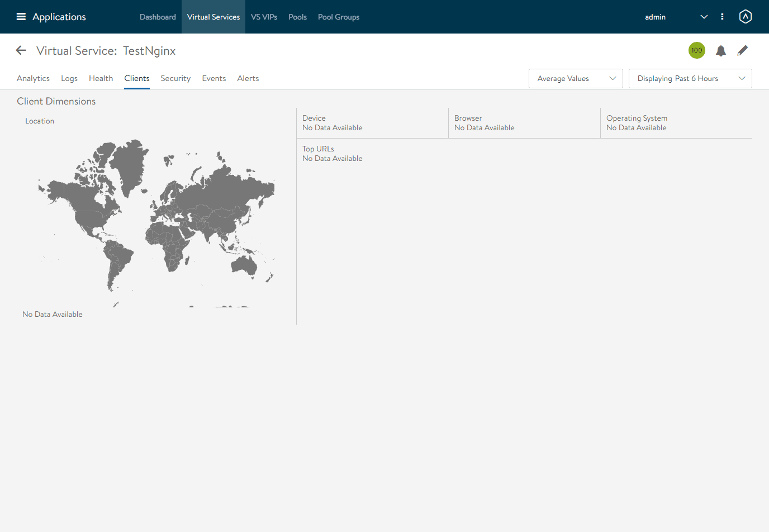Click the back arrow icon
The height and width of the screenshot is (532, 769).
click(x=21, y=51)
